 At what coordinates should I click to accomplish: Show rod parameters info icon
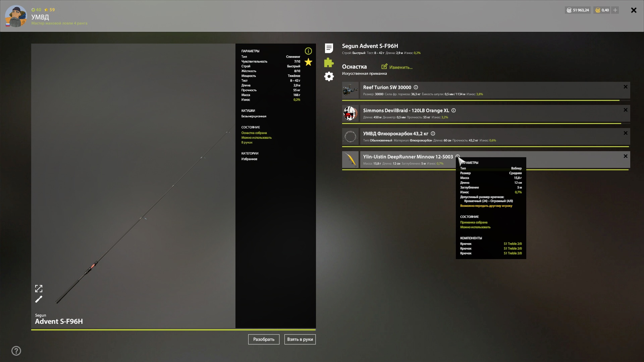point(308,51)
